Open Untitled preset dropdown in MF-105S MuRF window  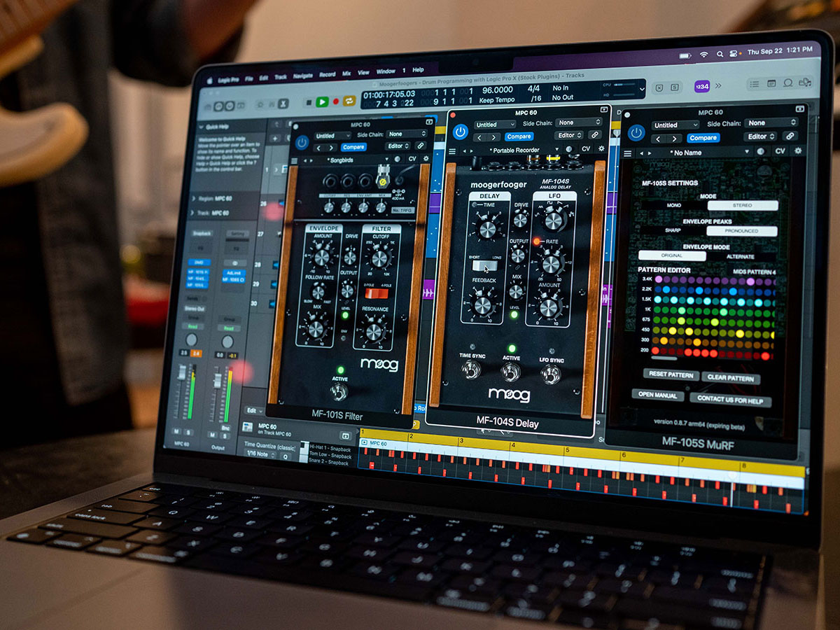pyautogui.click(x=674, y=125)
